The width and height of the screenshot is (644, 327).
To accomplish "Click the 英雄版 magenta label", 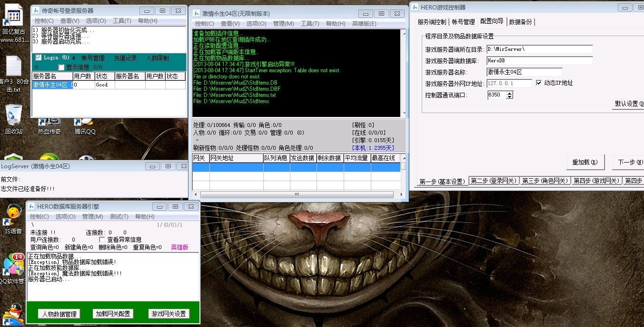I will coord(179,247).
